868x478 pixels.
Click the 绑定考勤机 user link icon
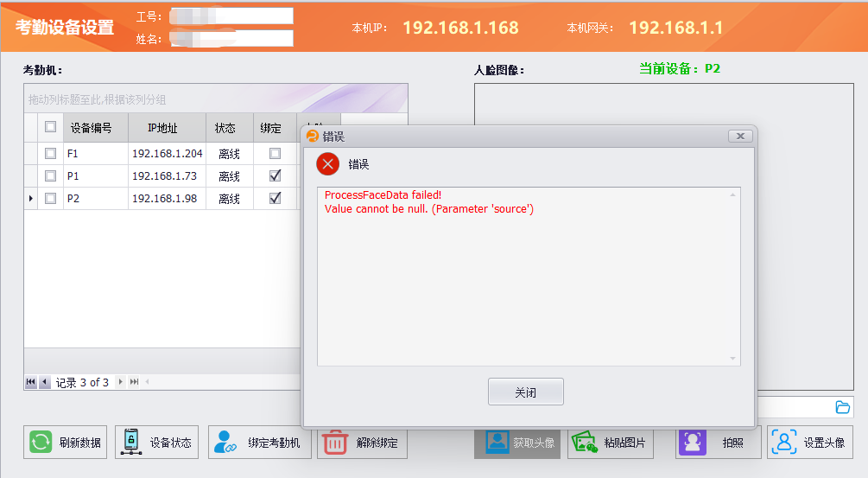(225, 442)
